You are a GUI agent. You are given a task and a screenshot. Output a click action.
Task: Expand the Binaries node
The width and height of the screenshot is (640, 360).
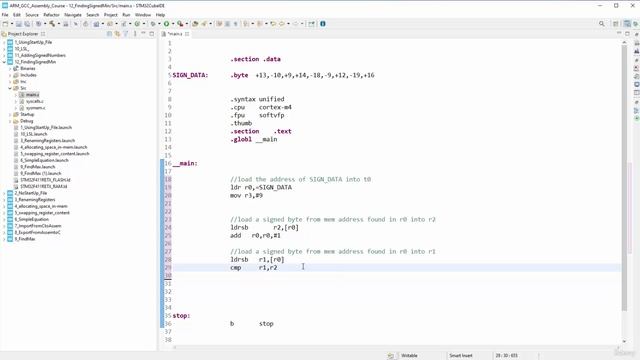click(x=10, y=69)
